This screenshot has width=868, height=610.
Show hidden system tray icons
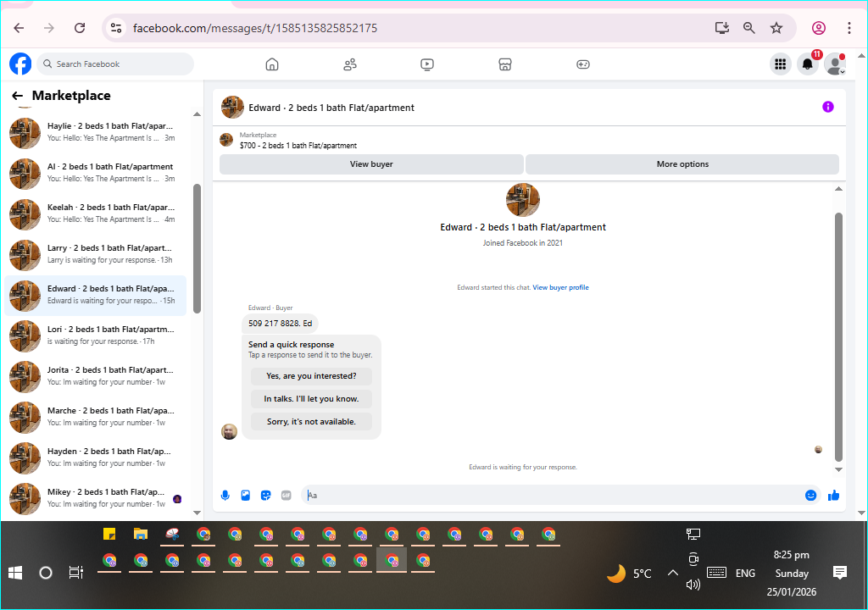(672, 573)
